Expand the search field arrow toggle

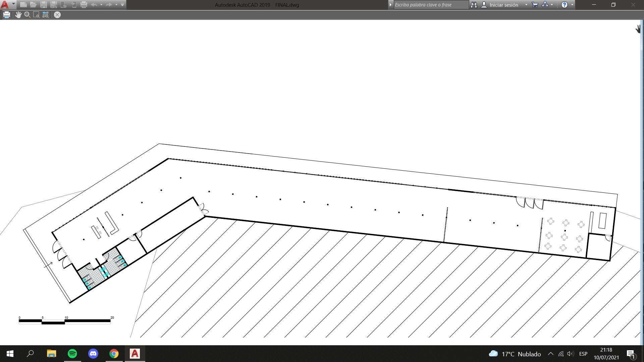390,5
